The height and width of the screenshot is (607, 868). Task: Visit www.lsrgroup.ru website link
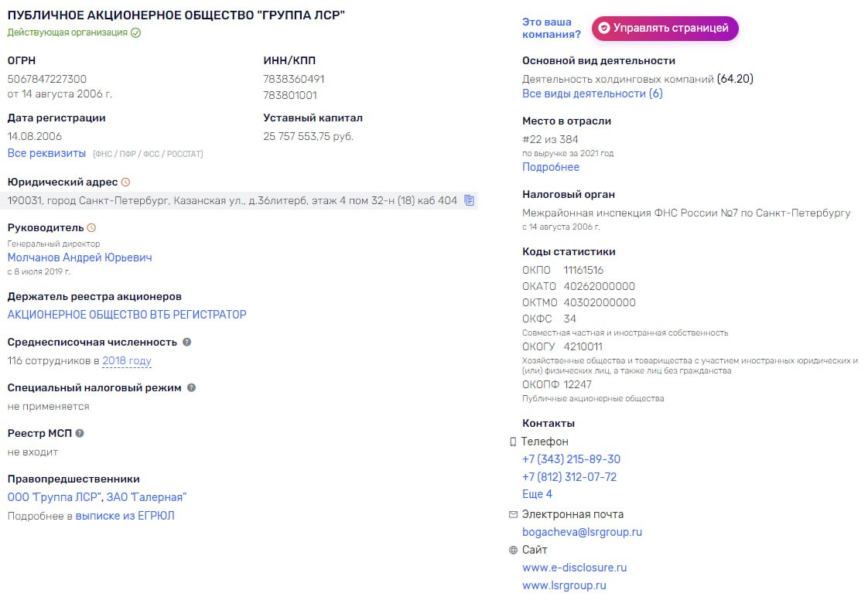564,585
